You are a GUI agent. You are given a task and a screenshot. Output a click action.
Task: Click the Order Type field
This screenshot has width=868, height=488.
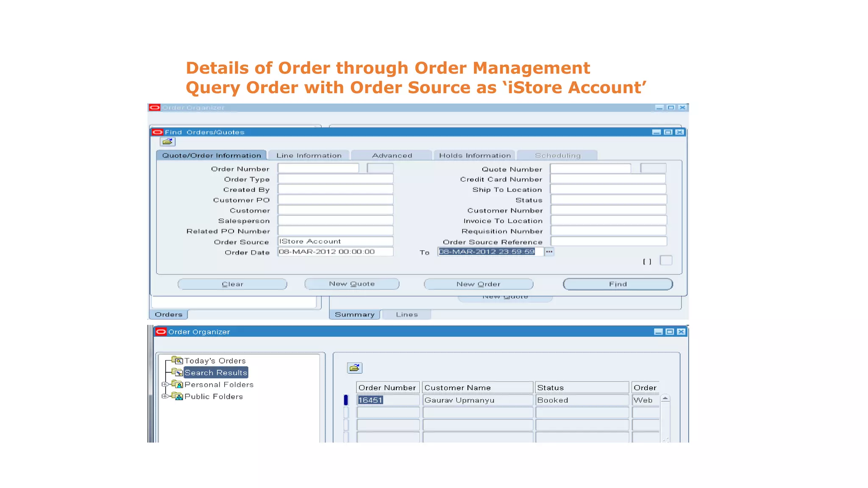pyautogui.click(x=336, y=179)
